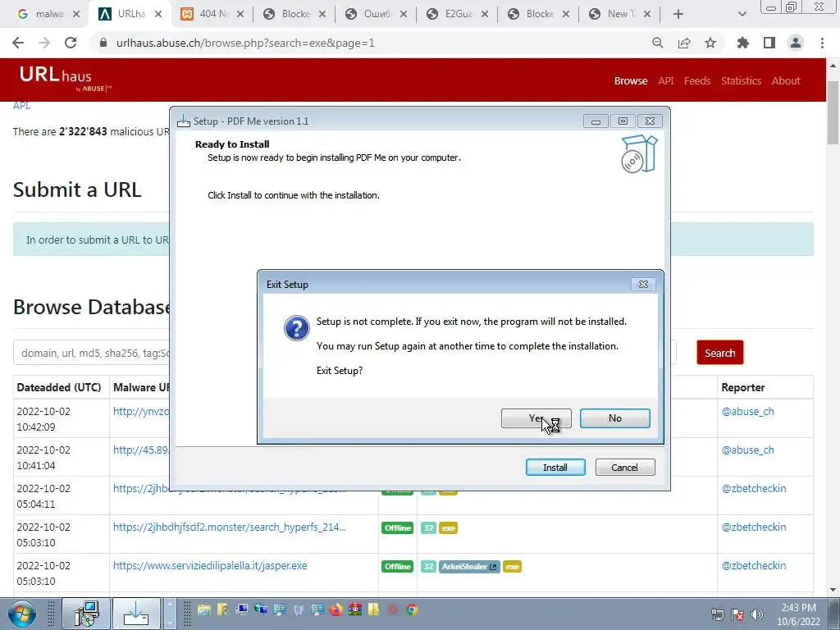Click the network tray icon

(x=717, y=614)
